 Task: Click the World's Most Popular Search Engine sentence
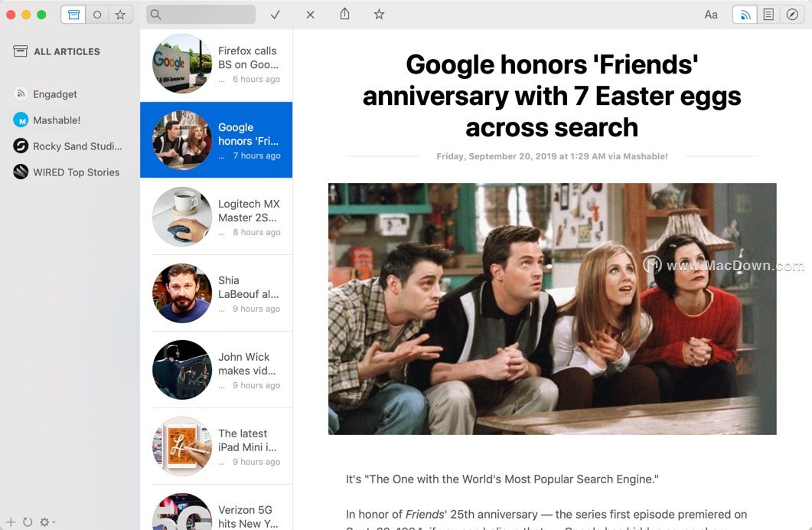502,479
